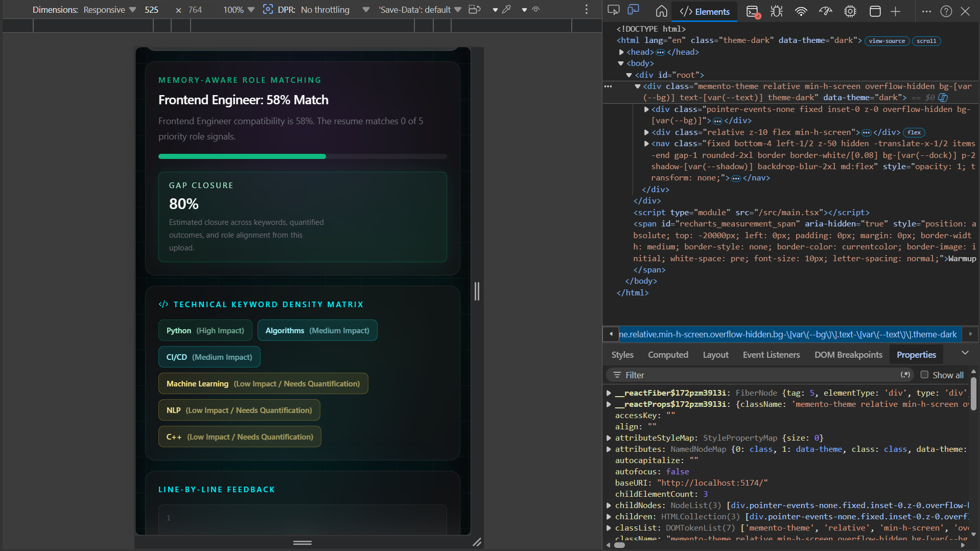Image resolution: width=980 pixels, height=551 pixels.
Task: Expand the classList property
Action: (609, 528)
